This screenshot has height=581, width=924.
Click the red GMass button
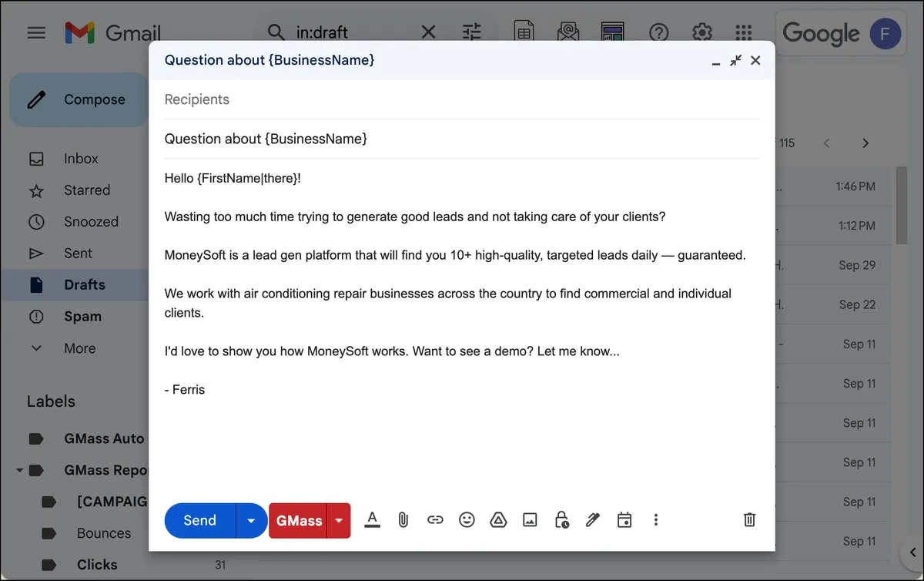point(299,520)
